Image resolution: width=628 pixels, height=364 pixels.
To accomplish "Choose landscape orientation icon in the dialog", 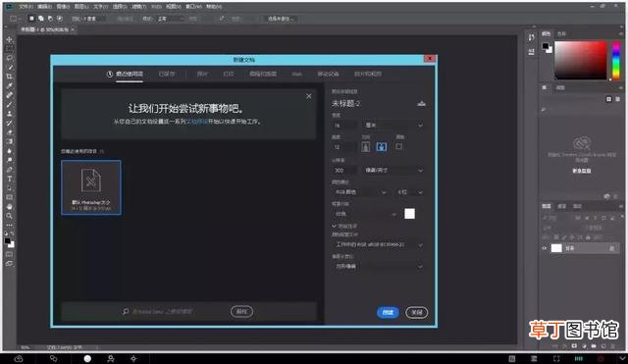I will point(382,147).
